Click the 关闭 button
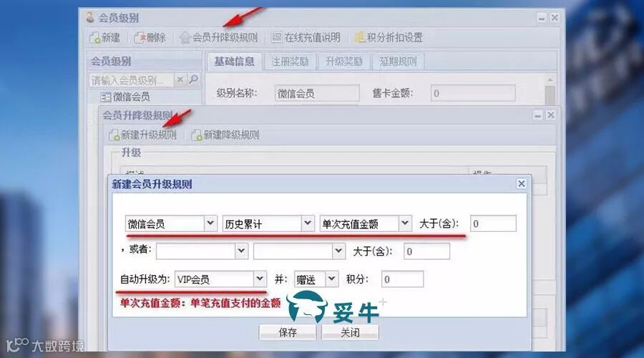 350,332
